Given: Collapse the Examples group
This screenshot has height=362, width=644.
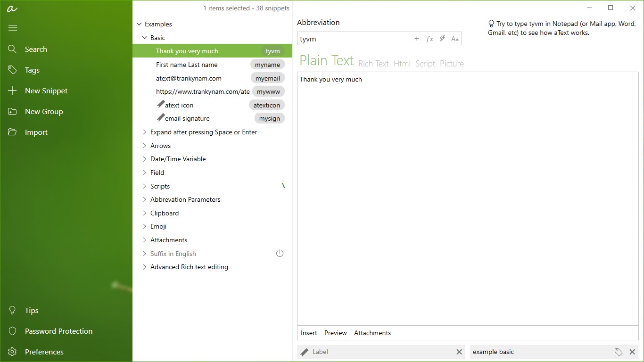Looking at the screenshot, I should pyautogui.click(x=140, y=24).
